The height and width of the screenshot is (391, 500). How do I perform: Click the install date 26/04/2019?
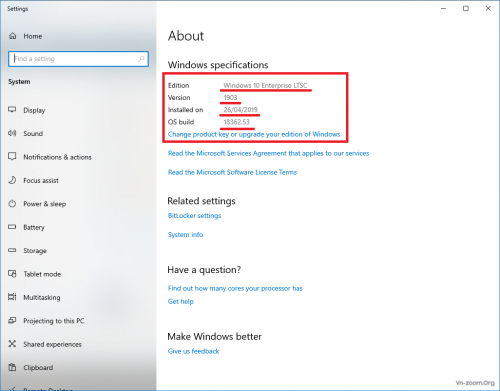click(240, 110)
